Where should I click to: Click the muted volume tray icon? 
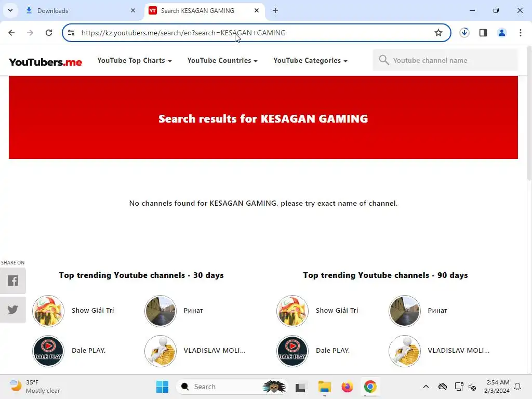[x=472, y=387]
